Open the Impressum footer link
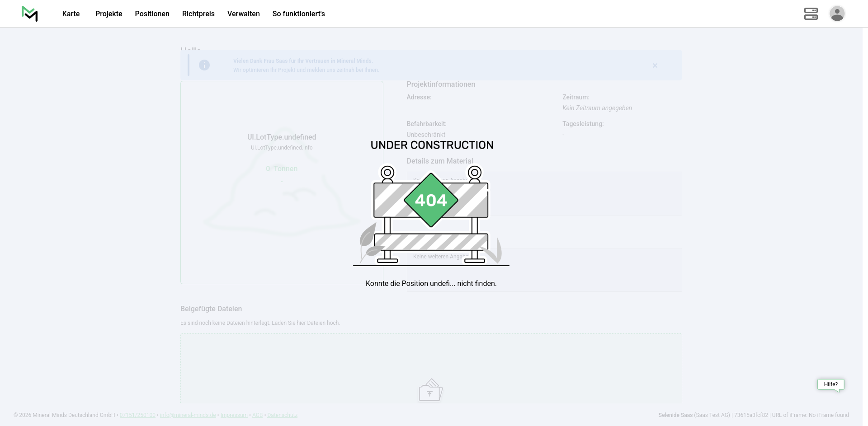The image size is (868, 426). (x=234, y=415)
